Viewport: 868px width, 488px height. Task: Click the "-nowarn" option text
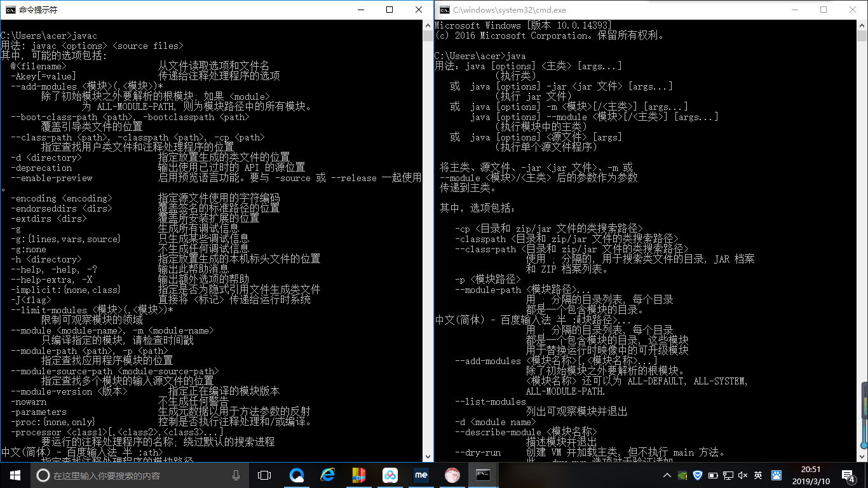pyautogui.click(x=29, y=402)
